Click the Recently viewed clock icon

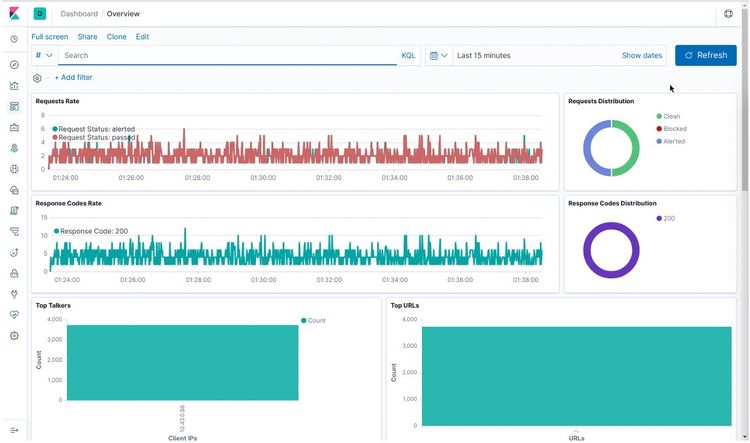[14, 40]
